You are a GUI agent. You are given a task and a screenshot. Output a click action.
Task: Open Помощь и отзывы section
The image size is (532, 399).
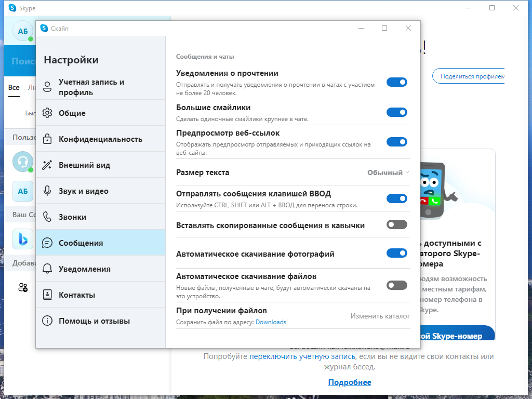click(x=100, y=321)
